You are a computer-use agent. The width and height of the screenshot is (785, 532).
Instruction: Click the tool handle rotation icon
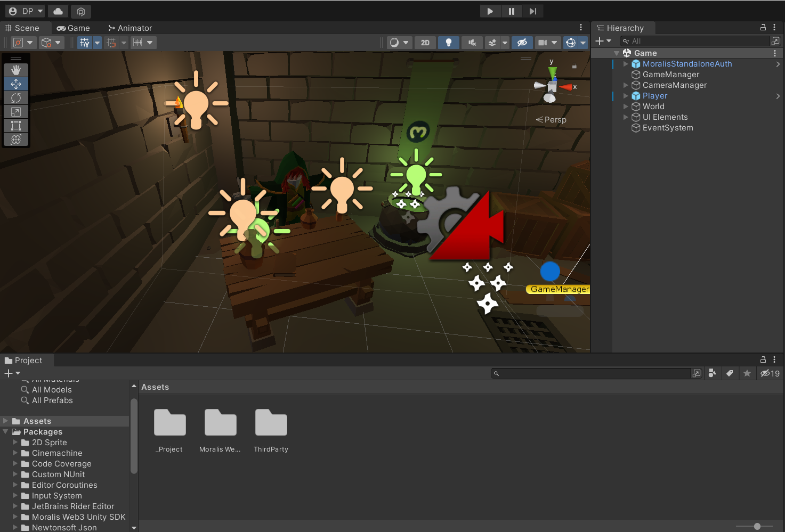point(46,43)
